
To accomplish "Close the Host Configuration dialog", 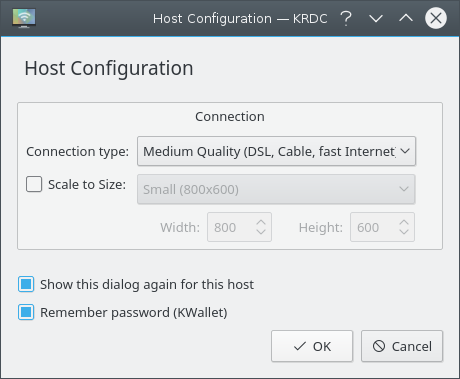I will click(x=436, y=18).
